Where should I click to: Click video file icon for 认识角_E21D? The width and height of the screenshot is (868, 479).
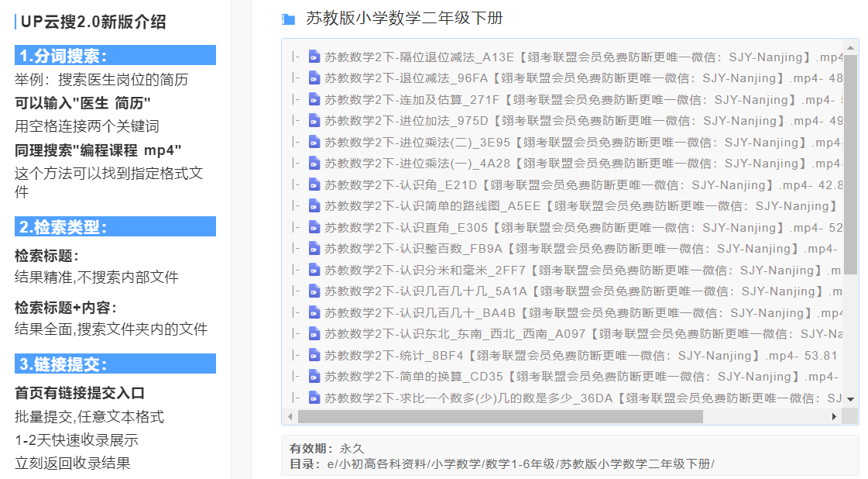click(314, 184)
